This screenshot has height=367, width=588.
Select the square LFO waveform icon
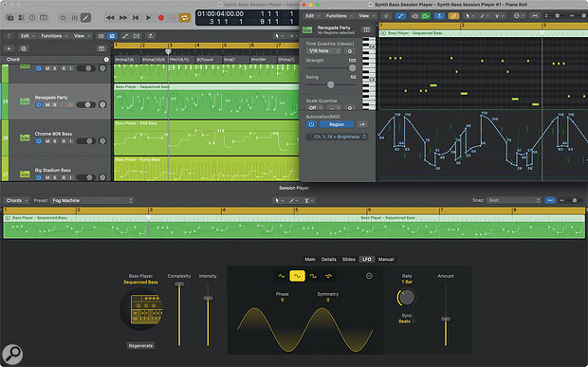(313, 276)
